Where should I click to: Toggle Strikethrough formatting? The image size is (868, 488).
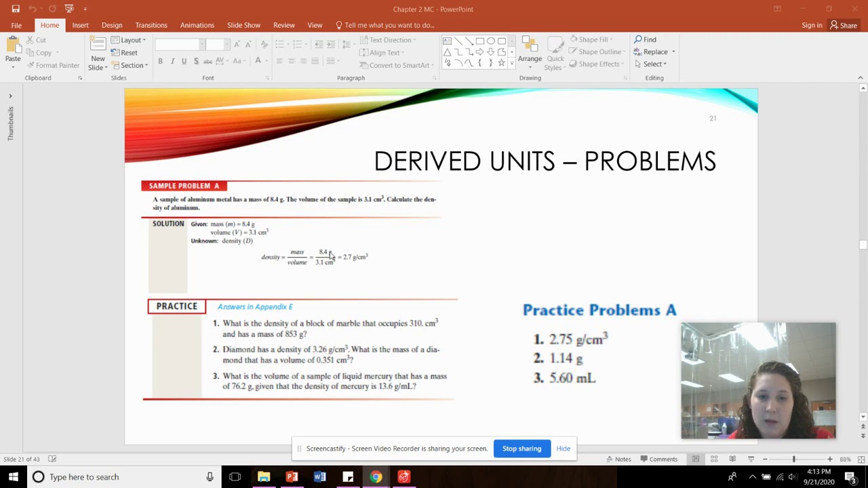pyautogui.click(x=208, y=61)
